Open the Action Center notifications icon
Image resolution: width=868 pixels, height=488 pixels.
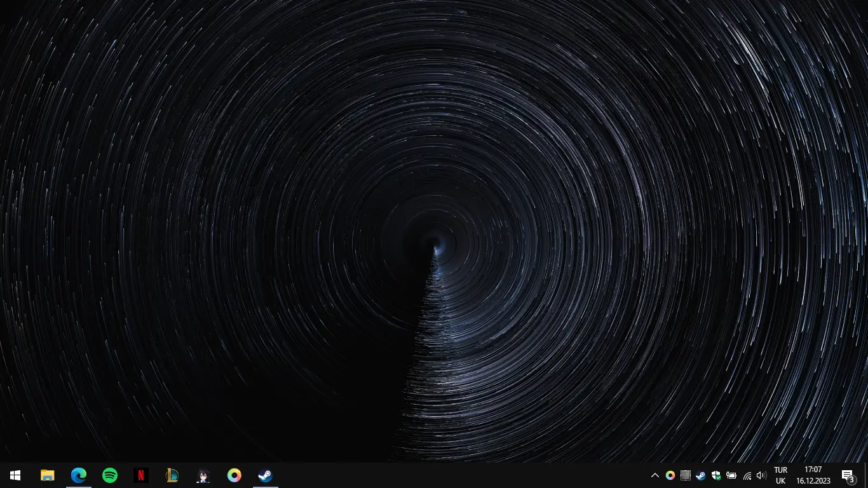pos(848,475)
